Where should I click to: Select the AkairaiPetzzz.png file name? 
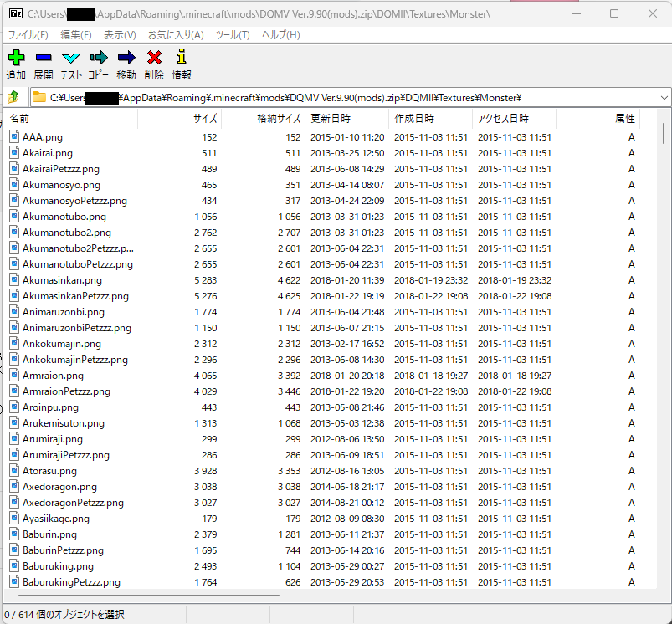pos(61,169)
